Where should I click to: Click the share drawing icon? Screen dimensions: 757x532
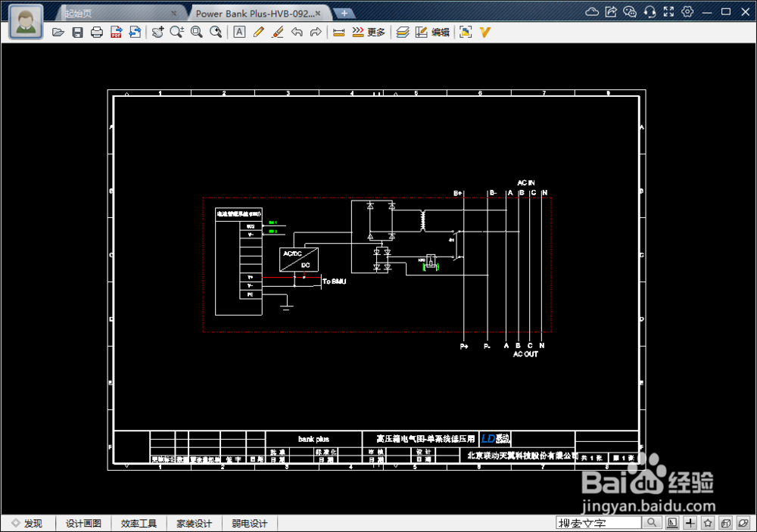pyautogui.click(x=611, y=11)
